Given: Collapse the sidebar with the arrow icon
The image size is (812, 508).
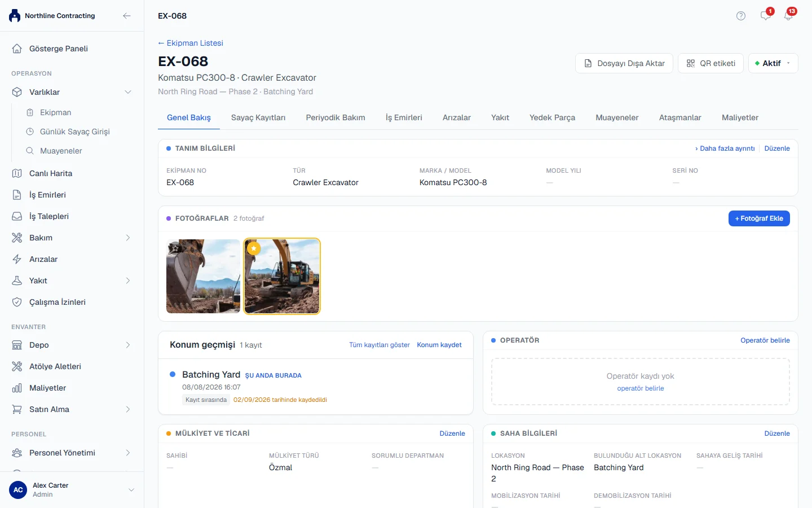Looking at the screenshot, I should [x=127, y=16].
